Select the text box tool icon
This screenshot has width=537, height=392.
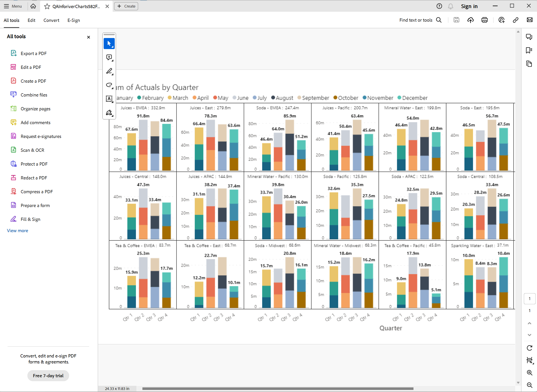[109, 99]
